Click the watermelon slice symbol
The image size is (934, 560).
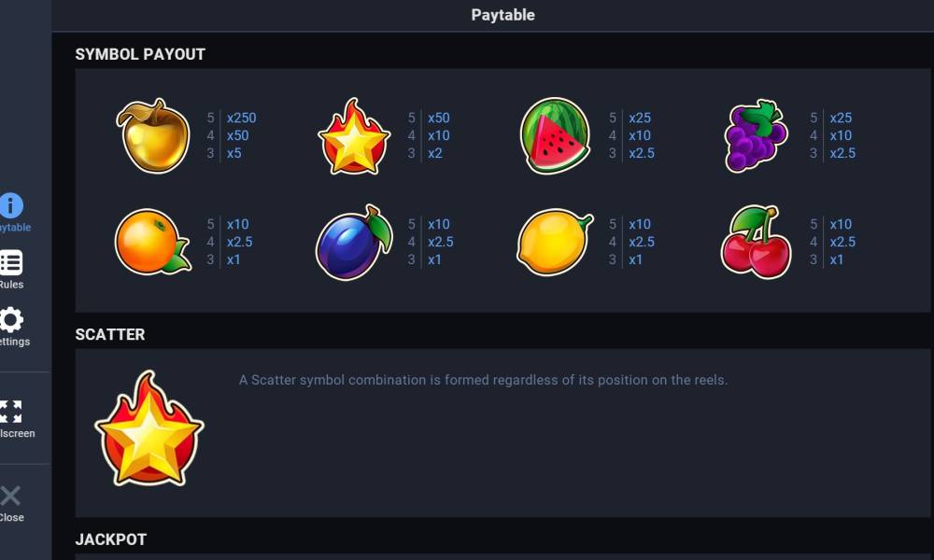(x=555, y=136)
